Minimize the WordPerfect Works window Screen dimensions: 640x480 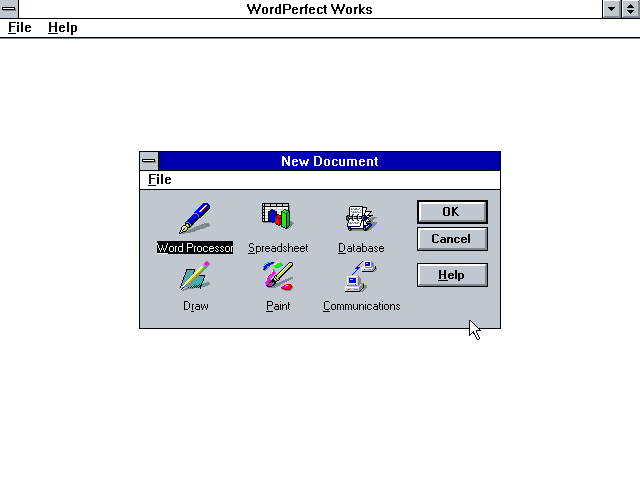coord(611,9)
